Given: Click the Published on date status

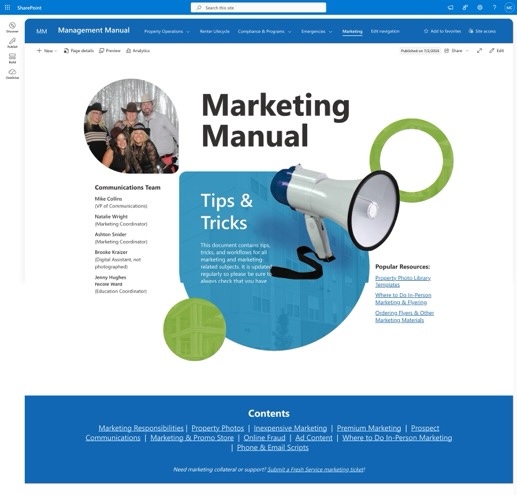Looking at the screenshot, I should pos(420,51).
